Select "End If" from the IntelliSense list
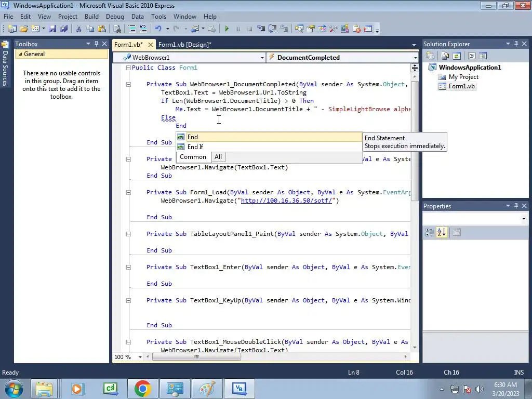Viewport: 532px width, 399px height. point(195,147)
